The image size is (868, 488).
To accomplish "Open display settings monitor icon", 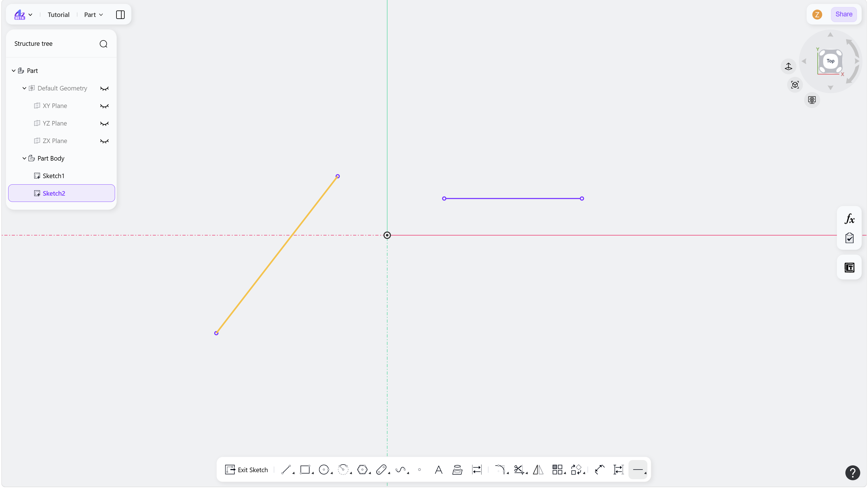I will coord(812,100).
